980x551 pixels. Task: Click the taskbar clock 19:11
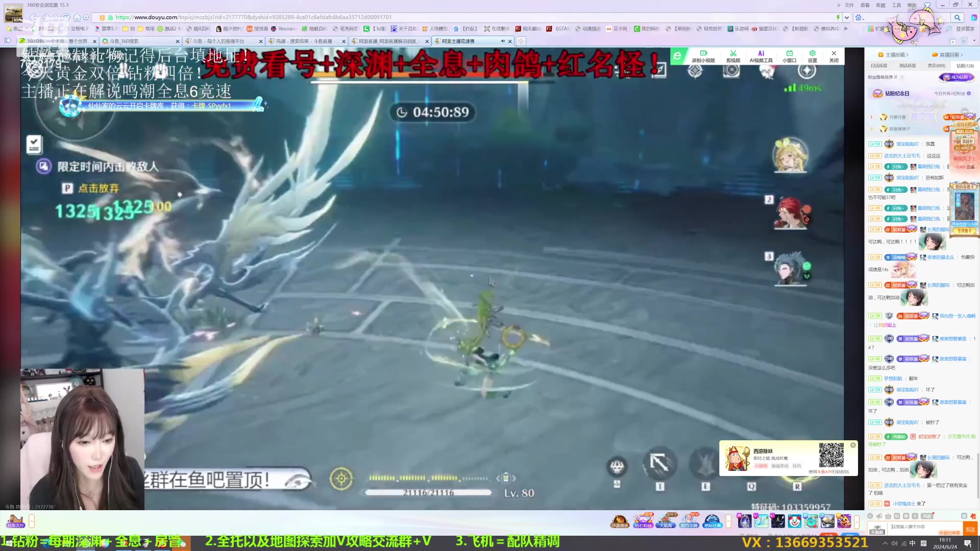point(945,543)
